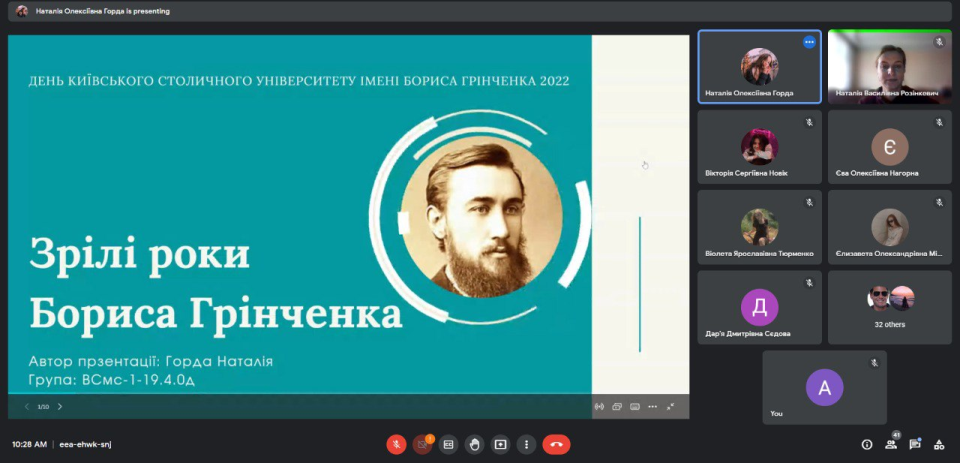This screenshot has height=463, width=960.
Task: Click the Present now button
Action: 500,445
